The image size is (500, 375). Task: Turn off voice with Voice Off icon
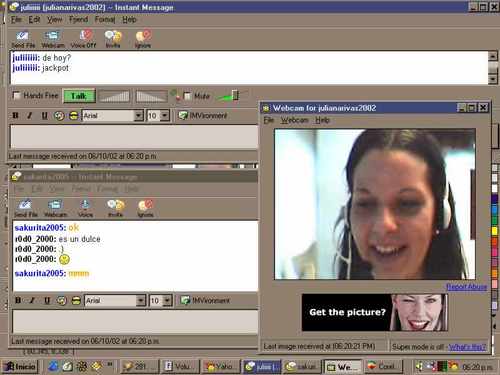click(x=83, y=39)
